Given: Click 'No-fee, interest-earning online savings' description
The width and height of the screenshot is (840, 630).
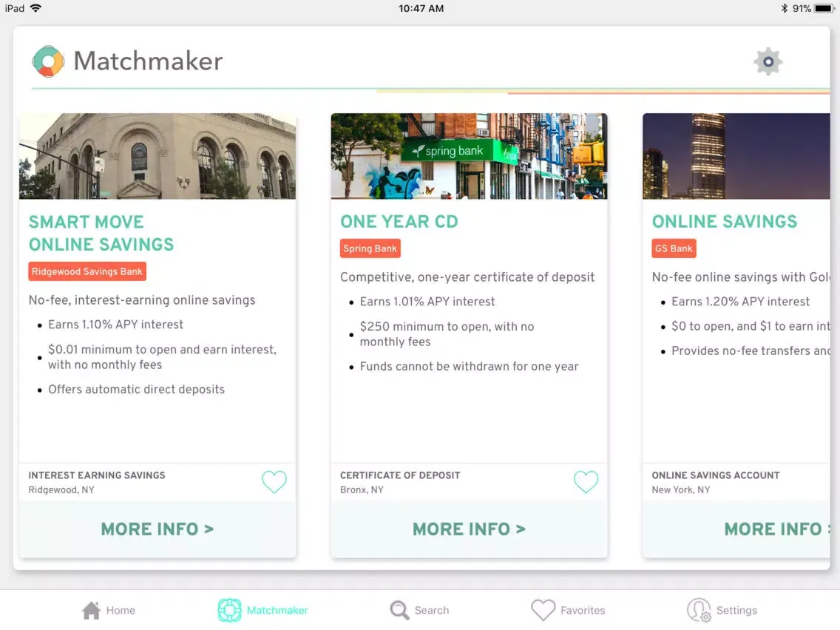Looking at the screenshot, I should pyautogui.click(x=142, y=300).
